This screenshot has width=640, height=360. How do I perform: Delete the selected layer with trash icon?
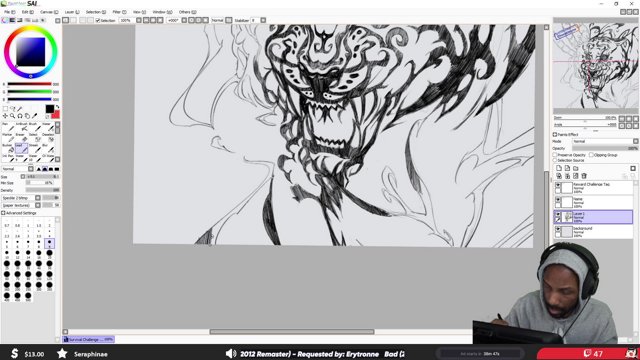coord(584,176)
